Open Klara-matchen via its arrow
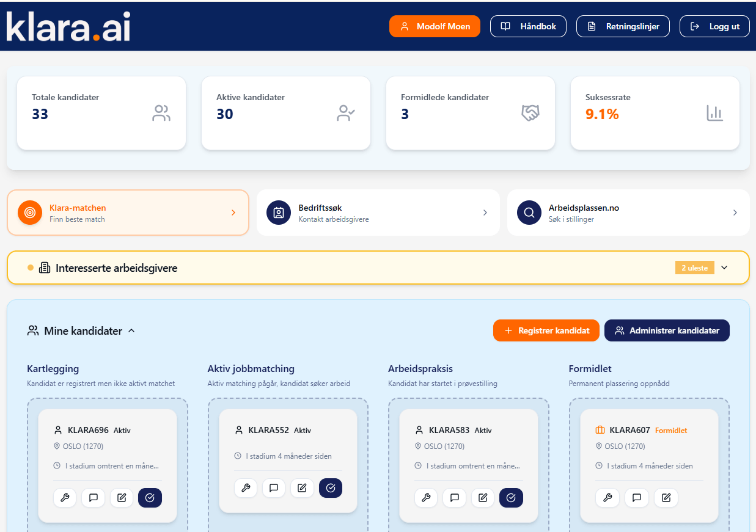 coord(233,213)
